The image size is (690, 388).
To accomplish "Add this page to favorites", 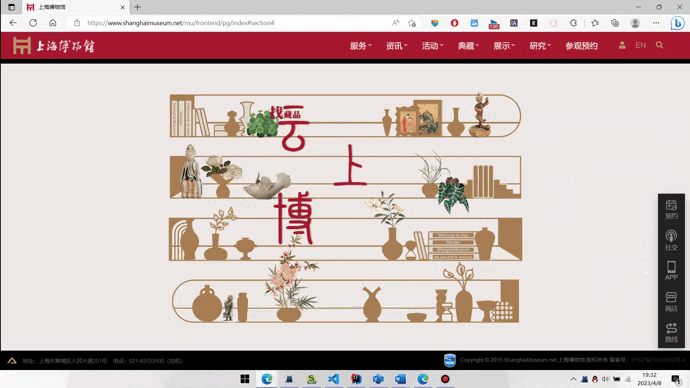I will click(412, 23).
